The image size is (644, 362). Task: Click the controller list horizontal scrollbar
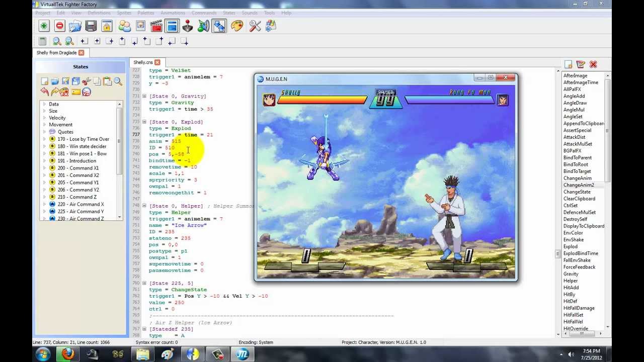pyautogui.click(x=581, y=333)
